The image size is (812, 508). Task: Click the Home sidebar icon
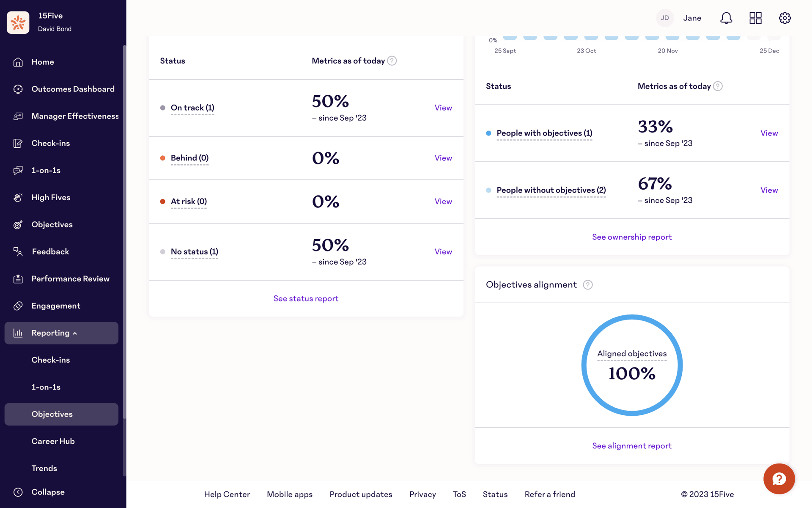(18, 62)
